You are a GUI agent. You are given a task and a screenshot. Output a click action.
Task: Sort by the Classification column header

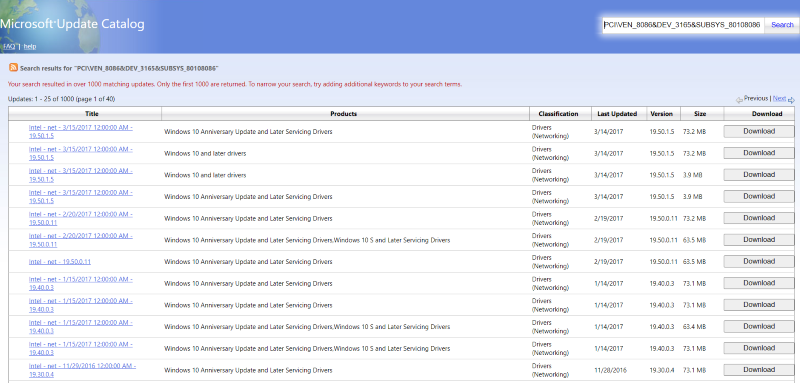(x=558, y=114)
